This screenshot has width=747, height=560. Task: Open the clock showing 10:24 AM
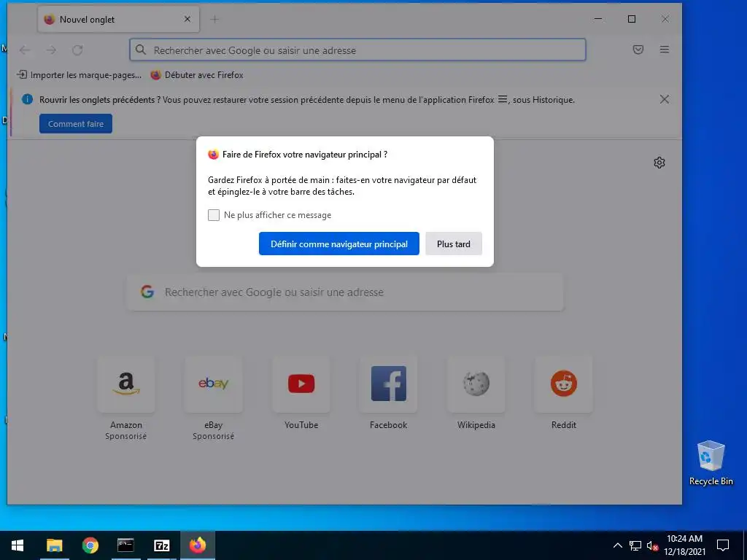coord(684,545)
